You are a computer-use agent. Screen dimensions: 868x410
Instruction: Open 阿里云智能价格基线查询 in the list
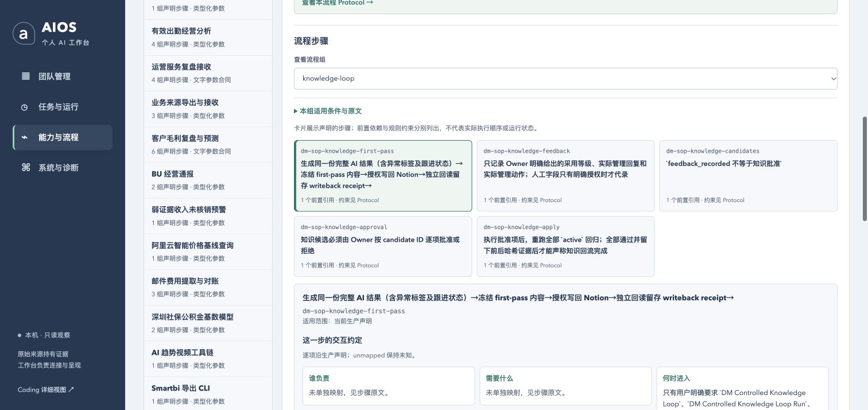pyautogui.click(x=208, y=252)
